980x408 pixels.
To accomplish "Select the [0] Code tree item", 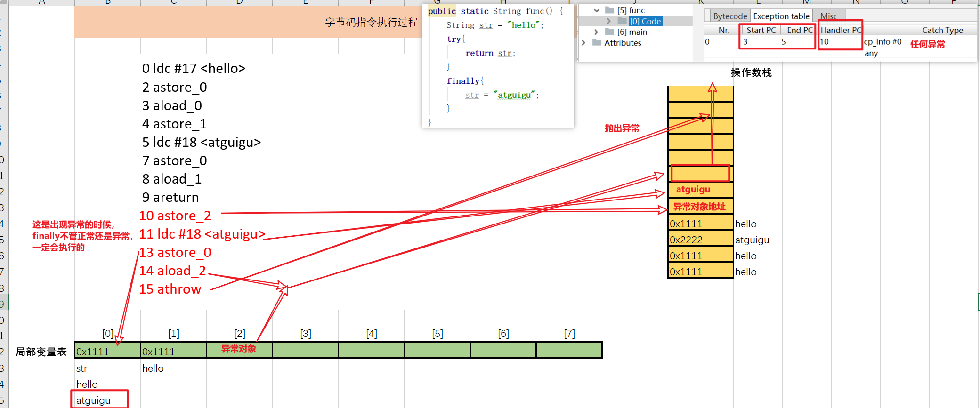I will pos(646,21).
